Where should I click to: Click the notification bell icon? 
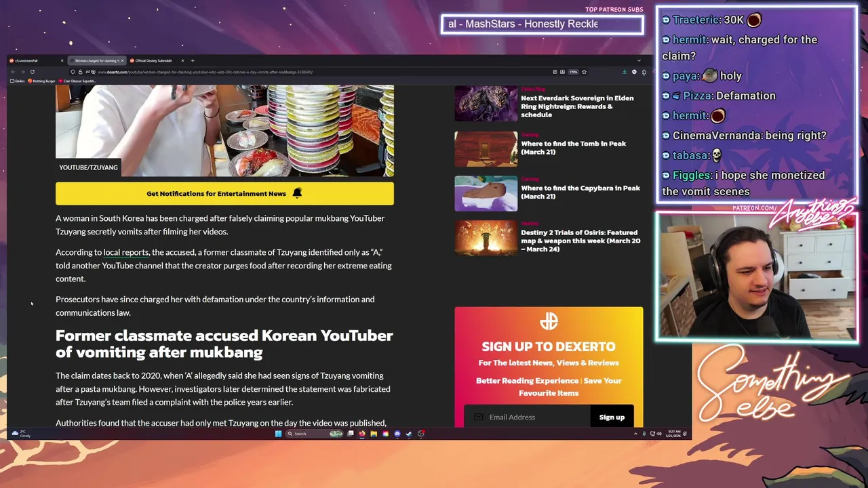(x=297, y=193)
